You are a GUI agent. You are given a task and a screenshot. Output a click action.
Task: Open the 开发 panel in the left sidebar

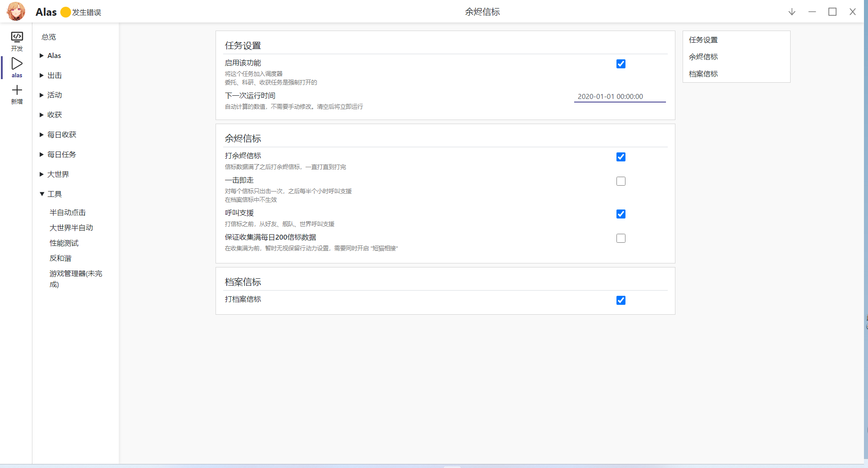coord(17,40)
